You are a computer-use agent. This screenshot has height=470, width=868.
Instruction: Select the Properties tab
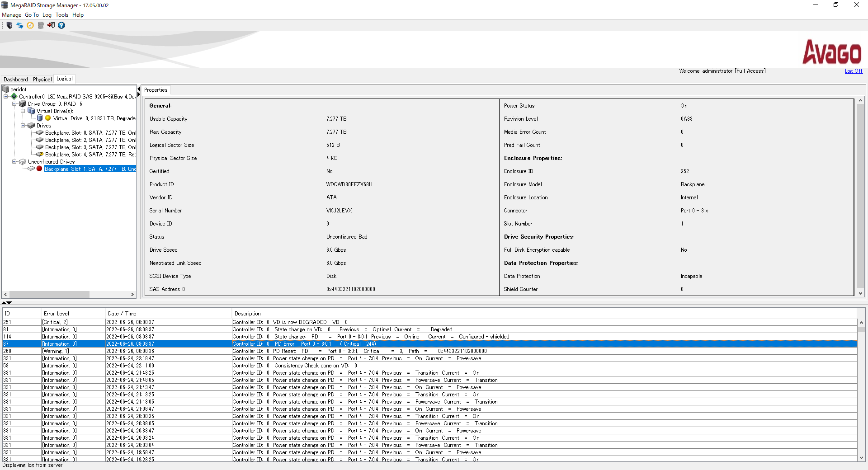[156, 90]
